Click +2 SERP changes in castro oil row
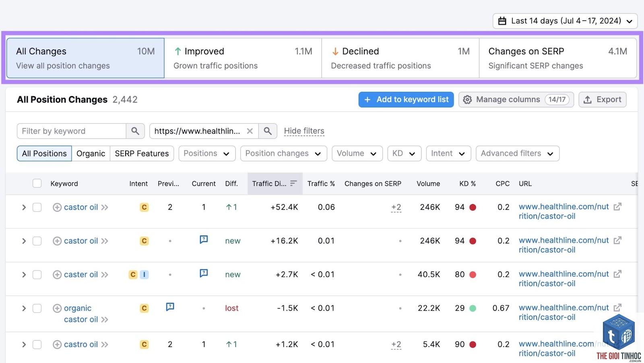The width and height of the screenshot is (644, 363). click(x=396, y=344)
